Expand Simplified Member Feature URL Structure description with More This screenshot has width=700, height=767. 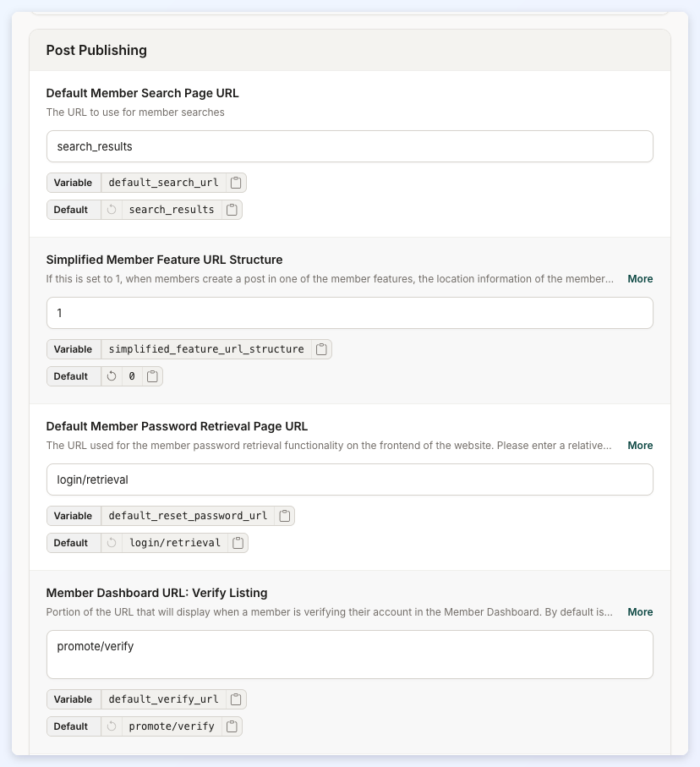coord(640,279)
